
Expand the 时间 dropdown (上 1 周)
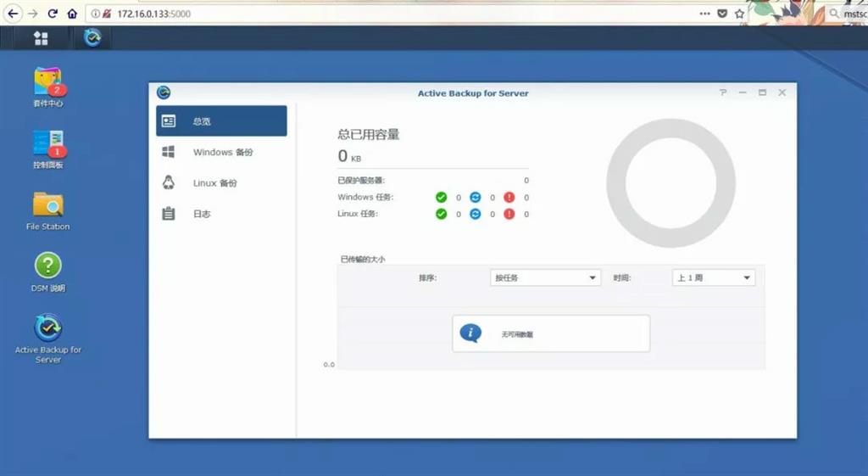pyautogui.click(x=714, y=277)
